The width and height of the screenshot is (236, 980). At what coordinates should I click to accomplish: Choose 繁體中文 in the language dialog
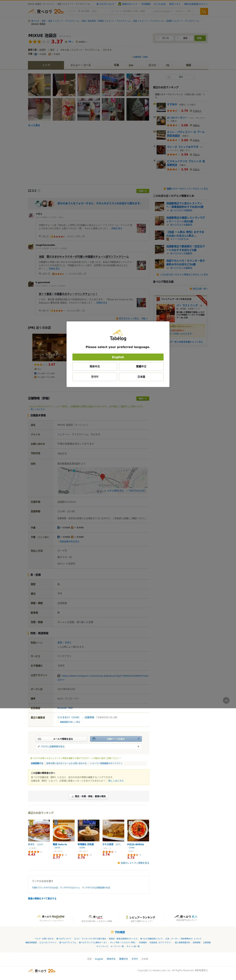[x=141, y=366]
